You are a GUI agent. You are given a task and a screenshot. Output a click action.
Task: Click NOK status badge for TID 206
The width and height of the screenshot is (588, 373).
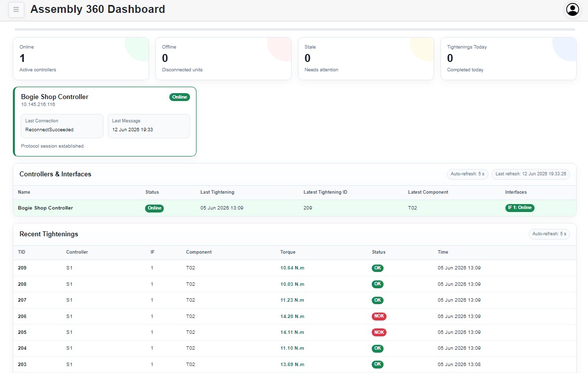379,317
